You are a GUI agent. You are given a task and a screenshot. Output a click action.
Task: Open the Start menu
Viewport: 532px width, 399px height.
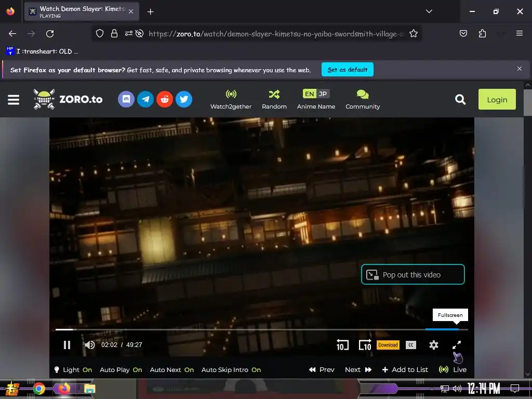coord(12,389)
